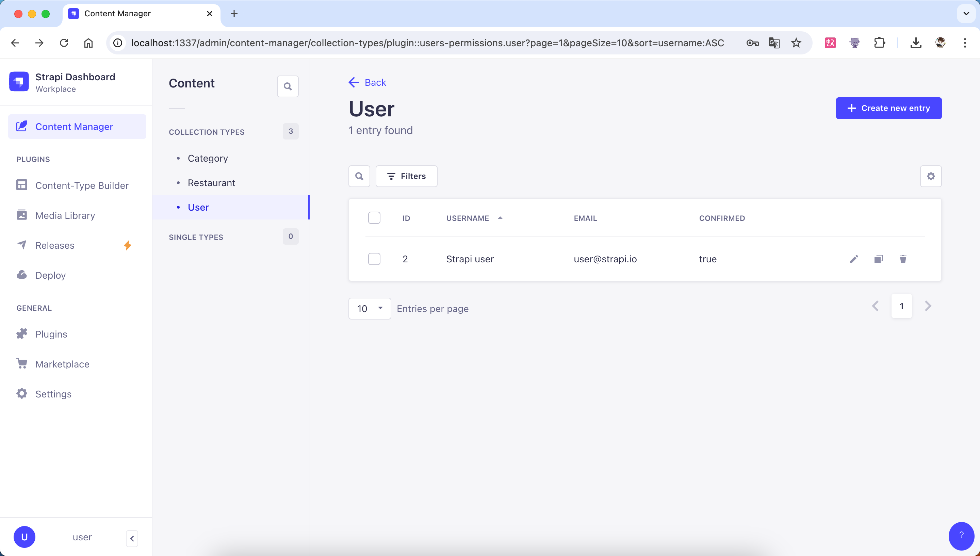
Task: Open the help question mark button
Action: (961, 536)
